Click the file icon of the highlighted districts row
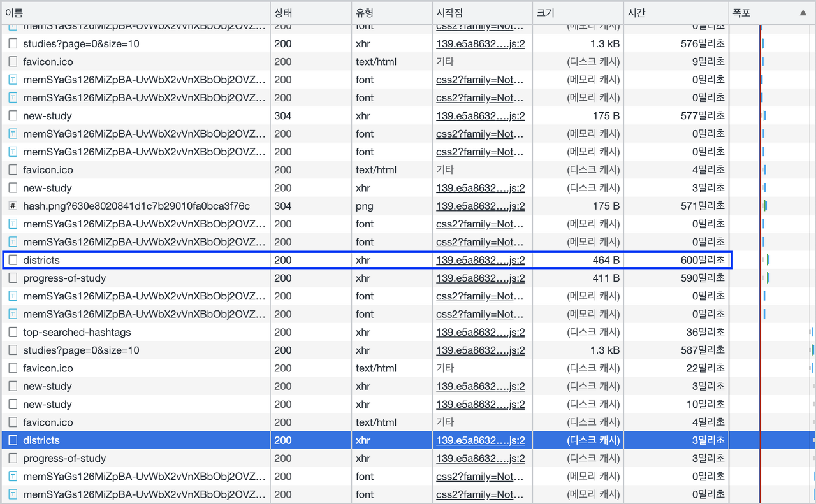Screen dimensions: 816x504 tap(13, 440)
